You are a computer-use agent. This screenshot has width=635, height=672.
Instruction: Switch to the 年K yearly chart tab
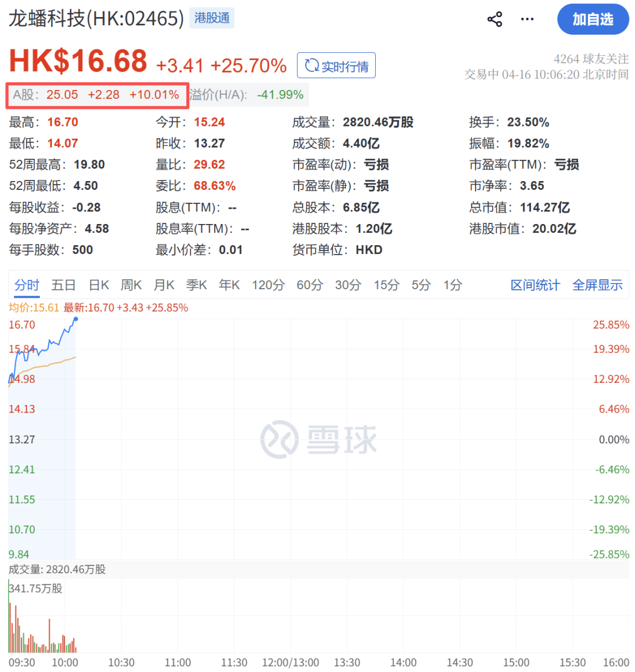tap(229, 285)
